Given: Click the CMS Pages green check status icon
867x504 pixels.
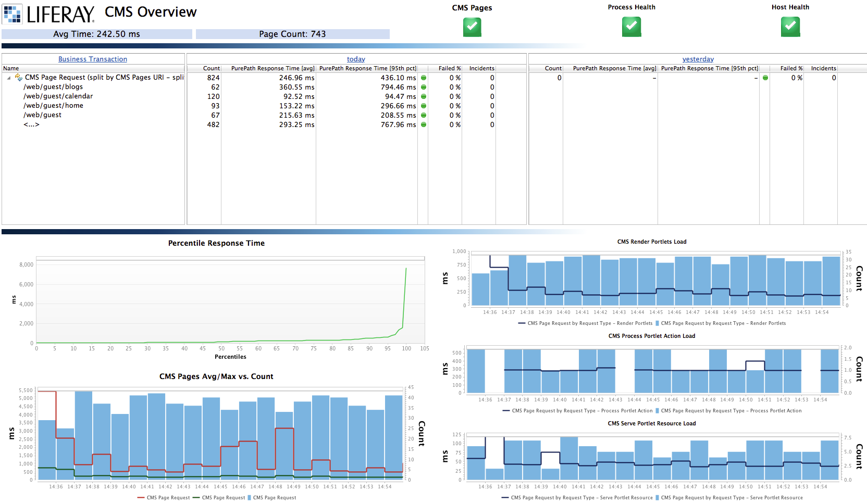Looking at the screenshot, I should coord(472,27).
